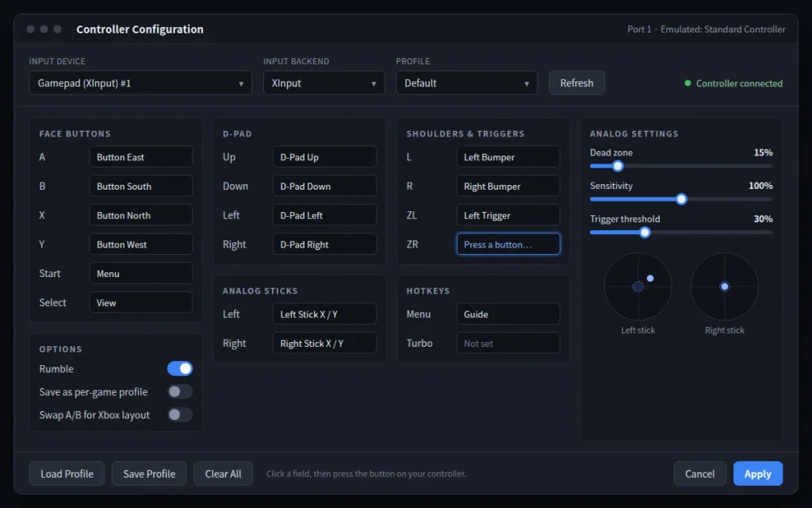Click the Analog Settings section heading
This screenshot has height=508, width=812.
point(634,133)
